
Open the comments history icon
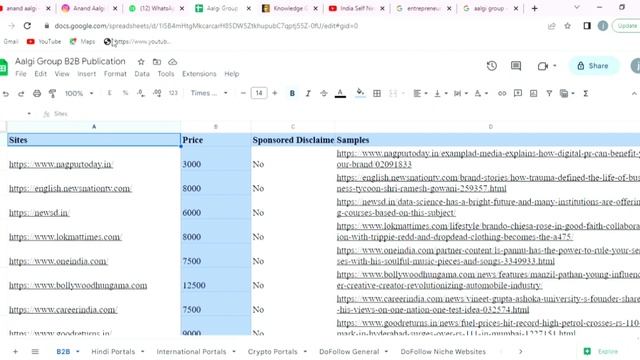tap(516, 66)
